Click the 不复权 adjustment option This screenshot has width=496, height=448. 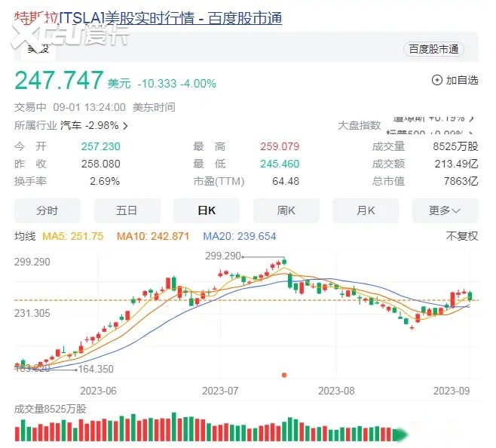point(462,236)
